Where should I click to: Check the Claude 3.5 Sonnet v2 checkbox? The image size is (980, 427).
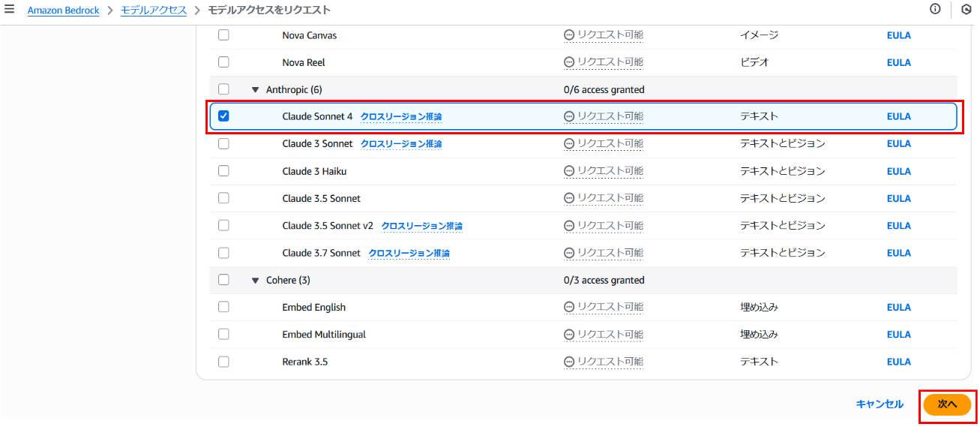click(x=223, y=225)
